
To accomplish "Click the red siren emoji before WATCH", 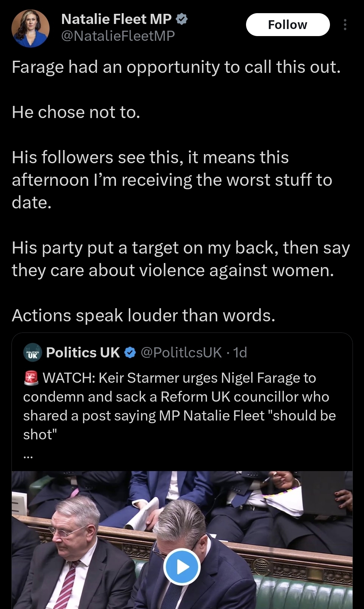I will [x=31, y=378].
